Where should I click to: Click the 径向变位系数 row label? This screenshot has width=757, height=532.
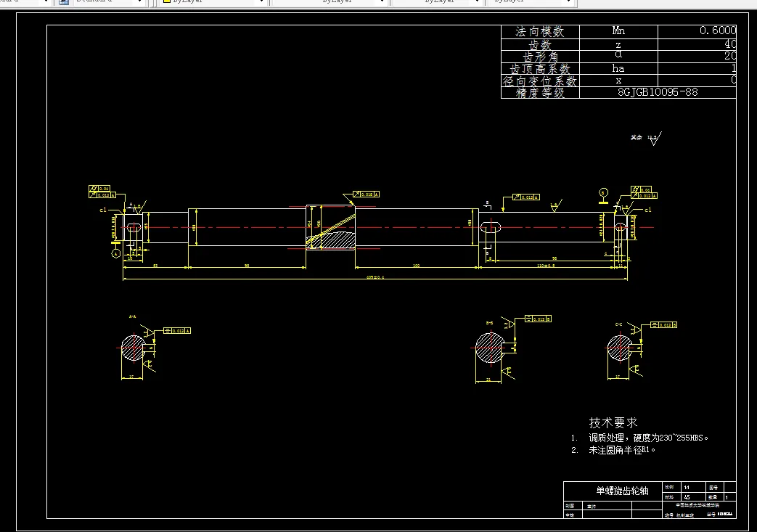click(540, 81)
